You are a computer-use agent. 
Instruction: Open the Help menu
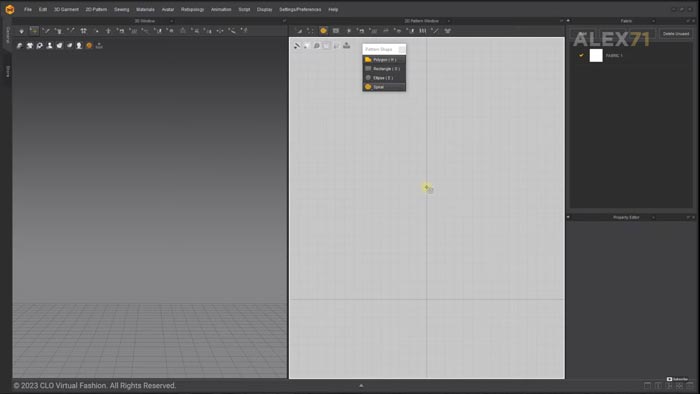(333, 9)
